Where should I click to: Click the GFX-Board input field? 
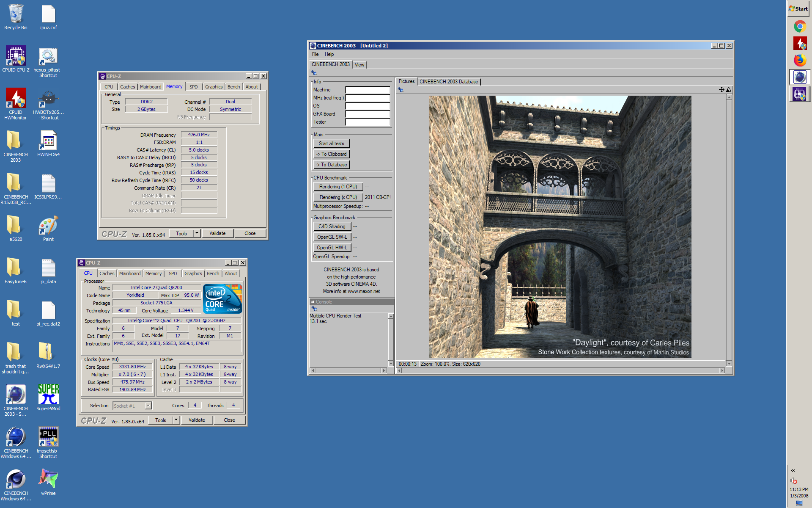point(368,114)
